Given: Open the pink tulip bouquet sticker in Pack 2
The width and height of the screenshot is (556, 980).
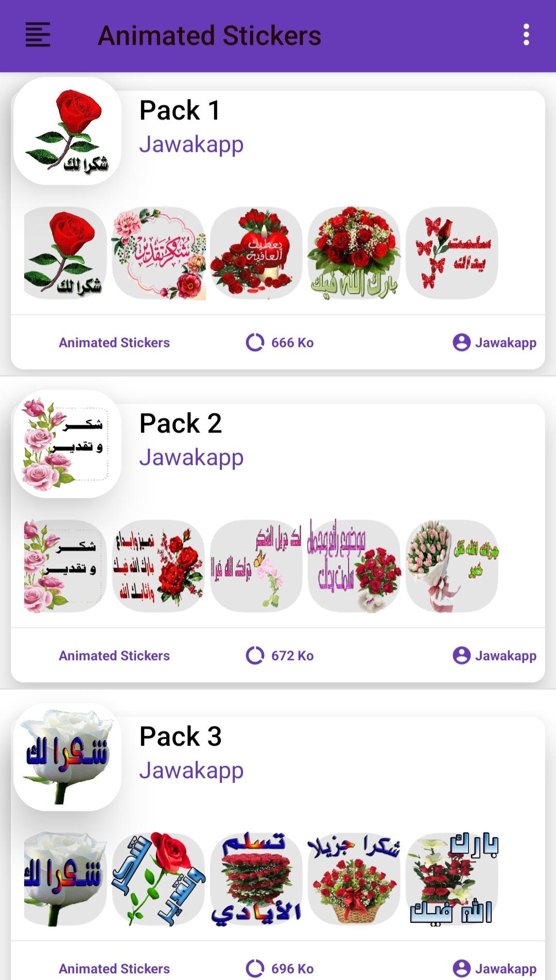Looking at the screenshot, I should 452,566.
